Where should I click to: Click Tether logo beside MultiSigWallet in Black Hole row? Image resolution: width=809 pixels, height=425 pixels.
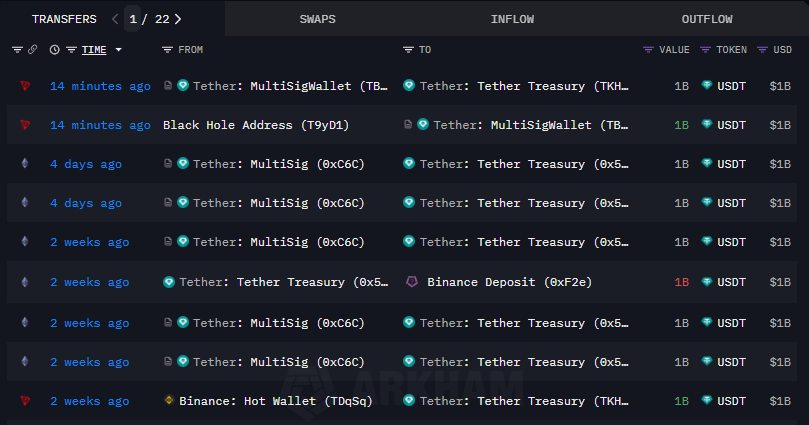click(x=423, y=124)
